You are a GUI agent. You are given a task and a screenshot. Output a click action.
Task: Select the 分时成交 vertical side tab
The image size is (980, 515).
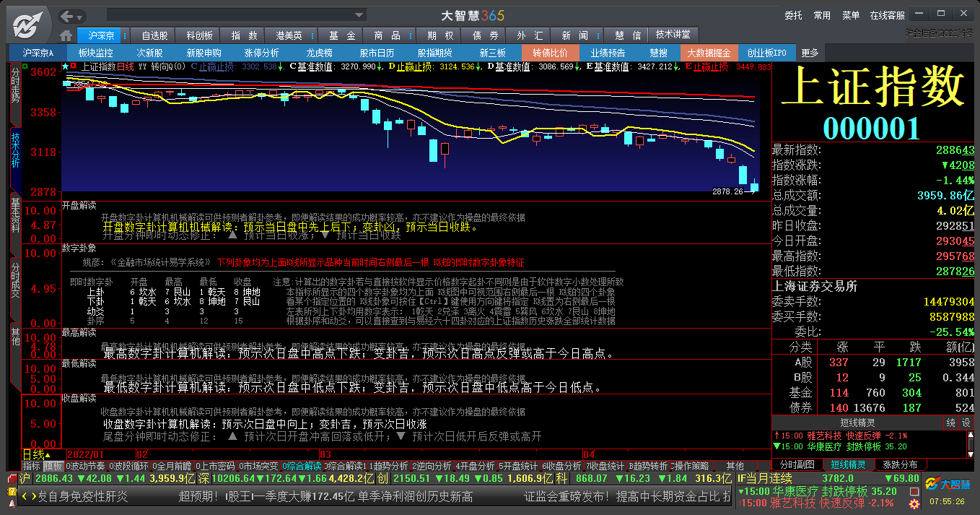14,289
